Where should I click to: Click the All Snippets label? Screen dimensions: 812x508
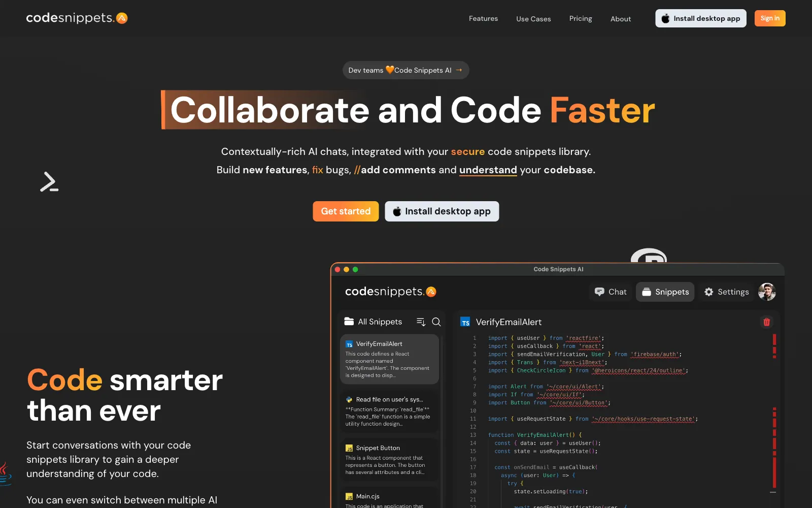(x=380, y=322)
